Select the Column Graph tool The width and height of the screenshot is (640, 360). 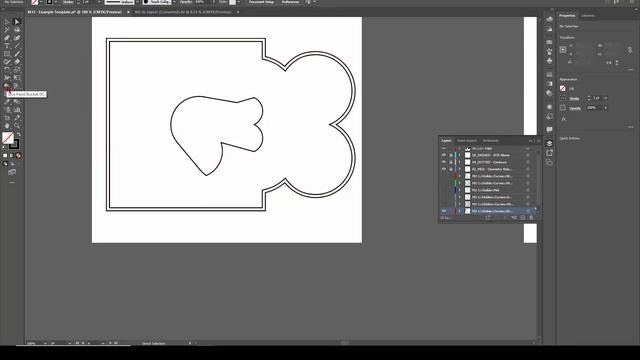click(17, 109)
